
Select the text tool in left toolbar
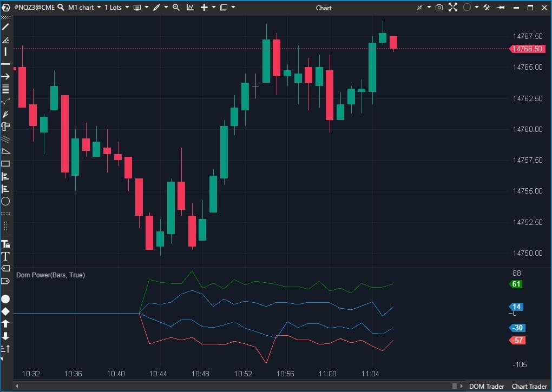5,256
